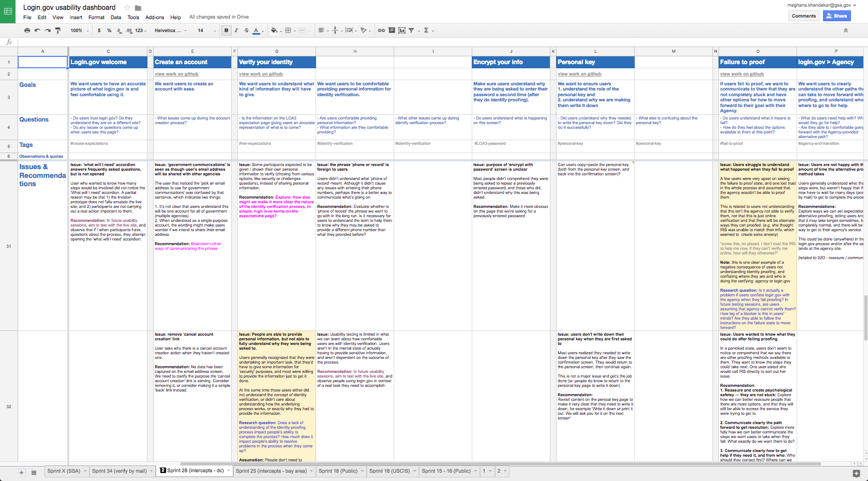This screenshot has width=868, height=481.
Task: Select column G header
Action: tap(277, 51)
